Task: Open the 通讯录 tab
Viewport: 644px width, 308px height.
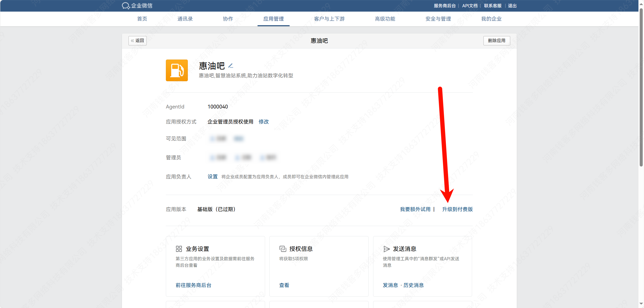Action: point(185,19)
